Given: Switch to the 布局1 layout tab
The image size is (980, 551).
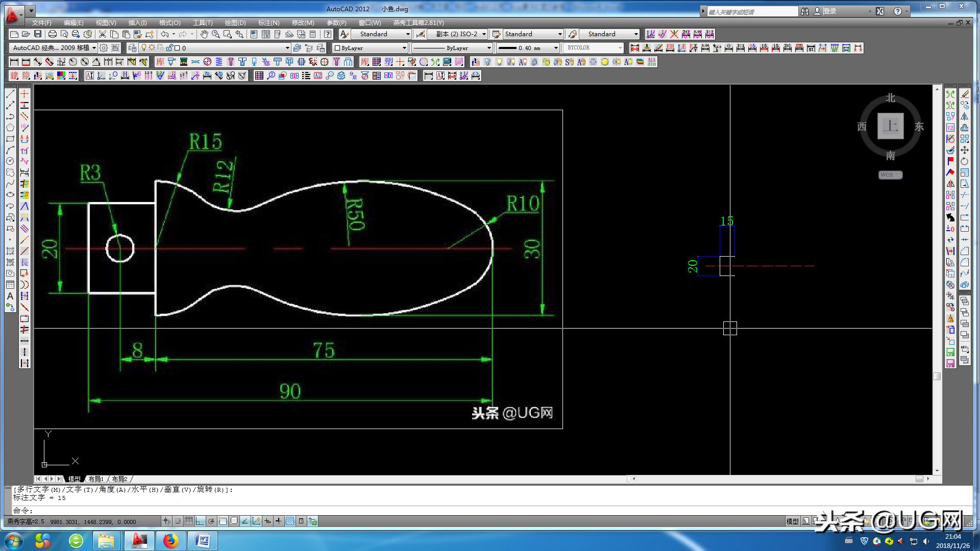Looking at the screenshot, I should [95, 479].
